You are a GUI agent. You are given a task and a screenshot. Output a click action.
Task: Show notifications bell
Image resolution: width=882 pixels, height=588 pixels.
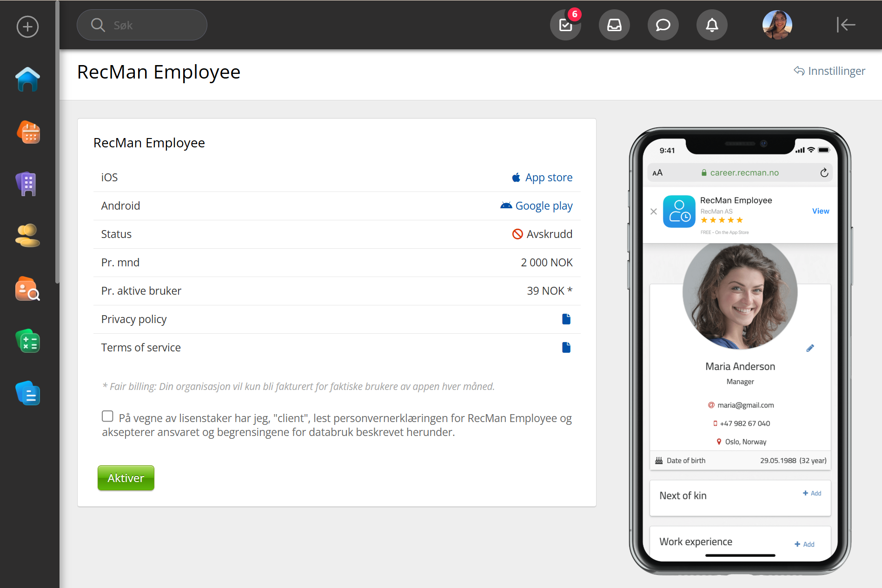point(712,25)
